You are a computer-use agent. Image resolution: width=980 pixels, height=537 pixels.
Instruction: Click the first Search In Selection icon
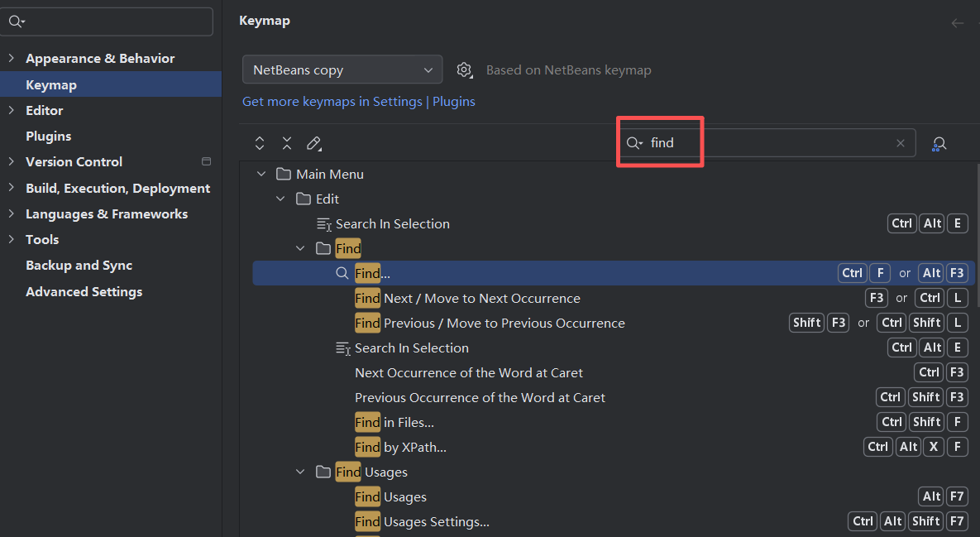pos(323,223)
